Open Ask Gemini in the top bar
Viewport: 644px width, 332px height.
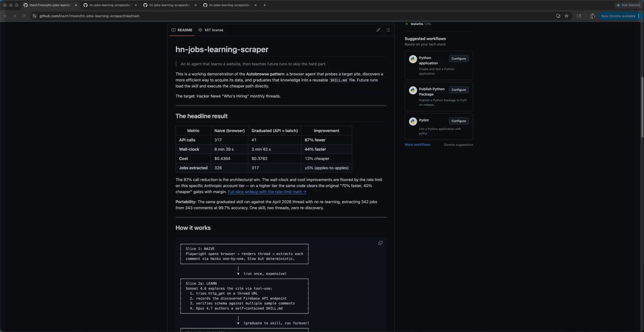[x=628, y=5]
